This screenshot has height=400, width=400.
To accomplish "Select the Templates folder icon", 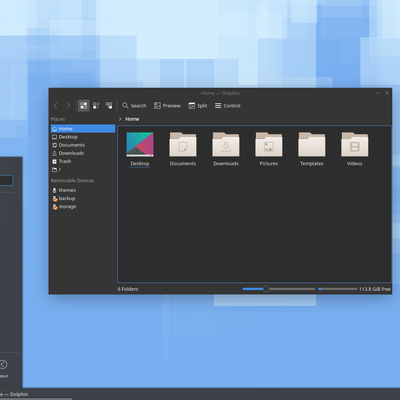I will [312, 144].
